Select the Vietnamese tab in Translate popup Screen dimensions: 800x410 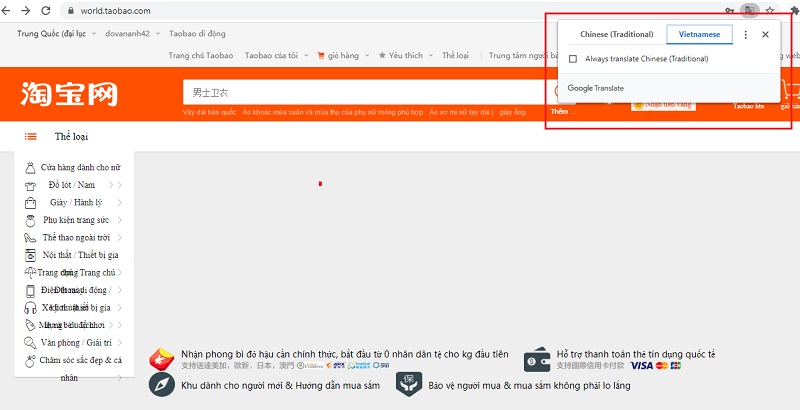699,35
